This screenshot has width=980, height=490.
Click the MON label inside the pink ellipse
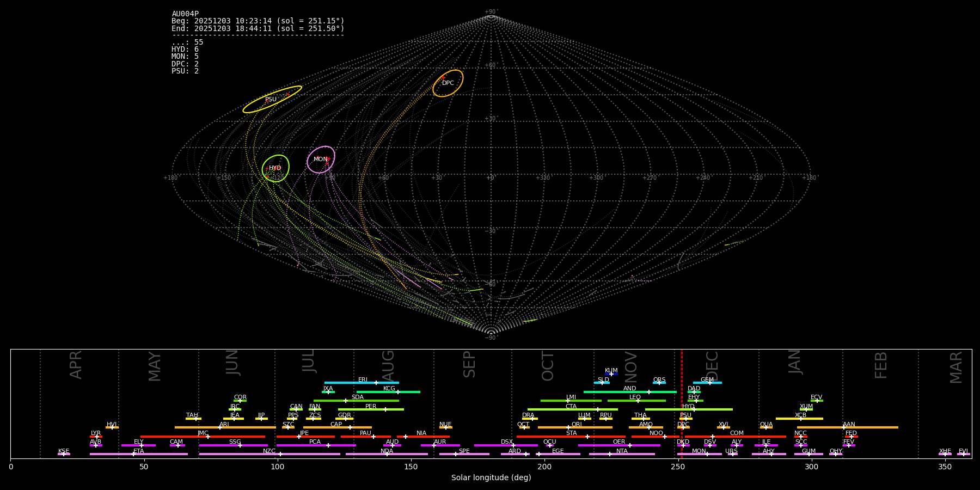pyautogui.click(x=321, y=160)
